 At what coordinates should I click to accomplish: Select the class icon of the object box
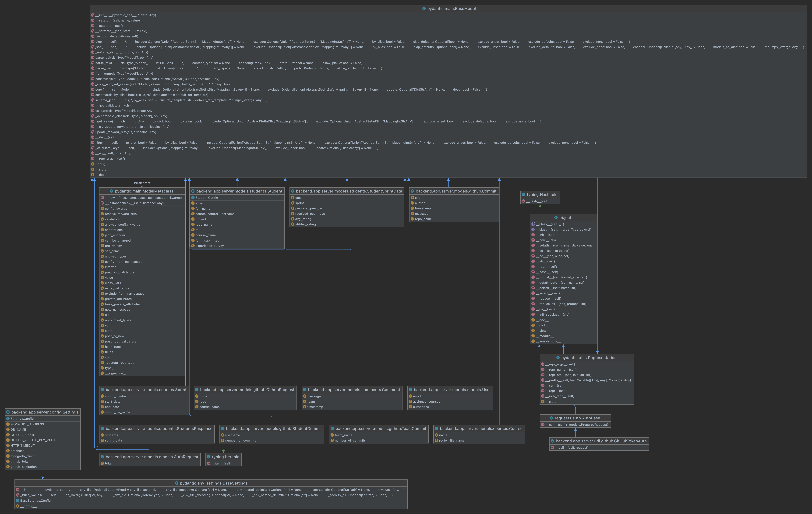[556, 218]
